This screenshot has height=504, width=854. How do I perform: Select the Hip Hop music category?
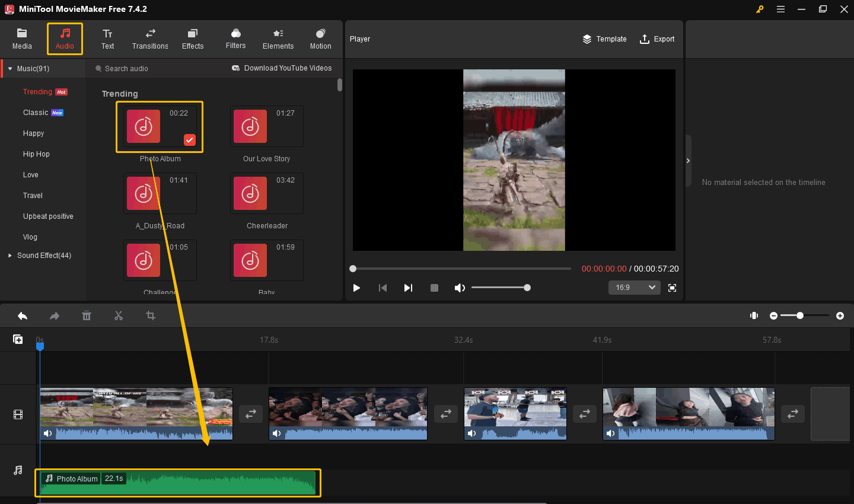(x=36, y=154)
